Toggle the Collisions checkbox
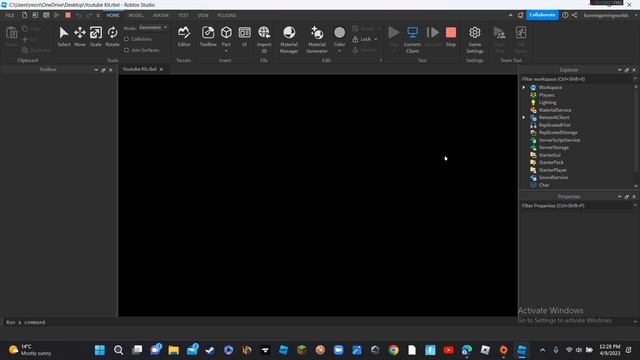Viewport: 640px width, 360px height. tap(127, 39)
